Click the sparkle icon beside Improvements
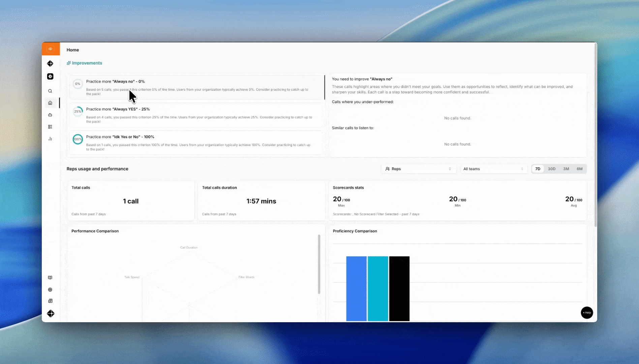 (x=69, y=63)
